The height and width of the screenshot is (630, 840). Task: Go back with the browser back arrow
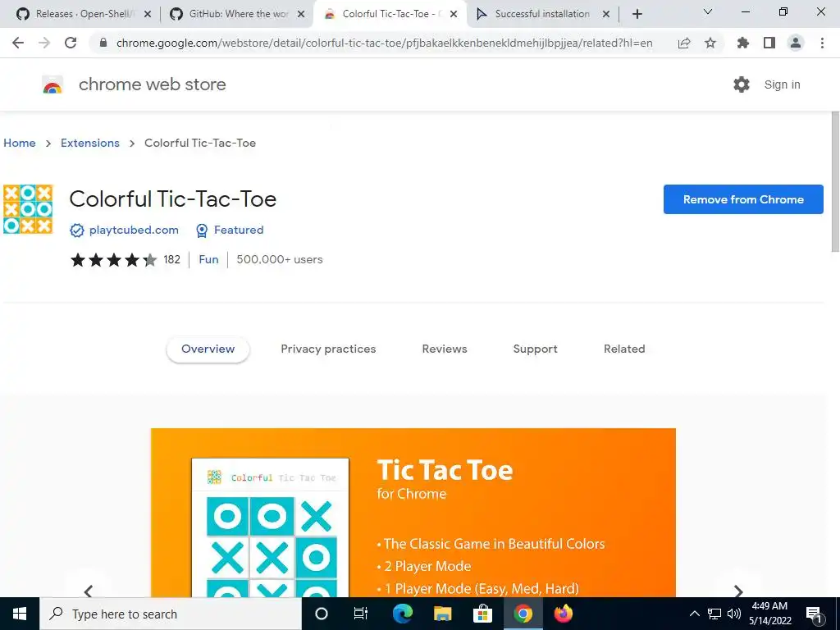point(18,43)
